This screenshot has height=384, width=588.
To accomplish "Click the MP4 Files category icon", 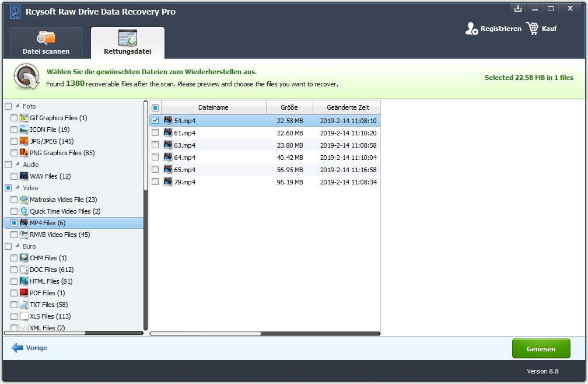I will click(24, 223).
